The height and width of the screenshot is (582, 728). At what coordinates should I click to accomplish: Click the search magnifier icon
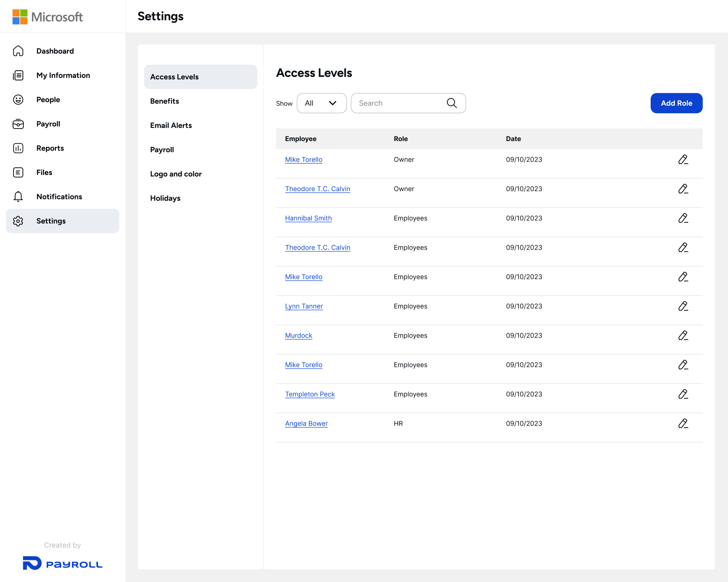(x=451, y=103)
